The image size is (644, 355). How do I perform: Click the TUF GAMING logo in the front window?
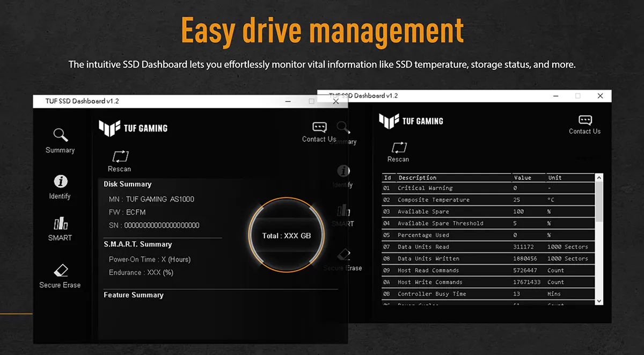[133, 128]
